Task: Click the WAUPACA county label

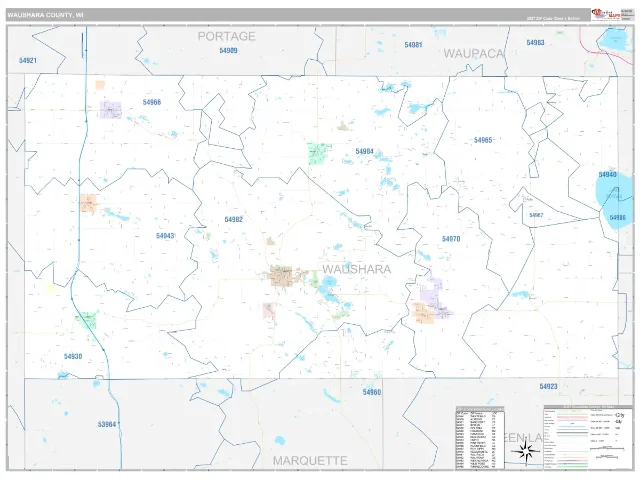Action: [x=474, y=53]
